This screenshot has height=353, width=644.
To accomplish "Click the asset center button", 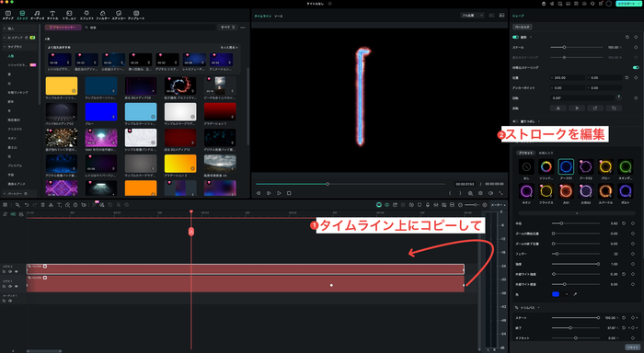I will (x=63, y=27).
